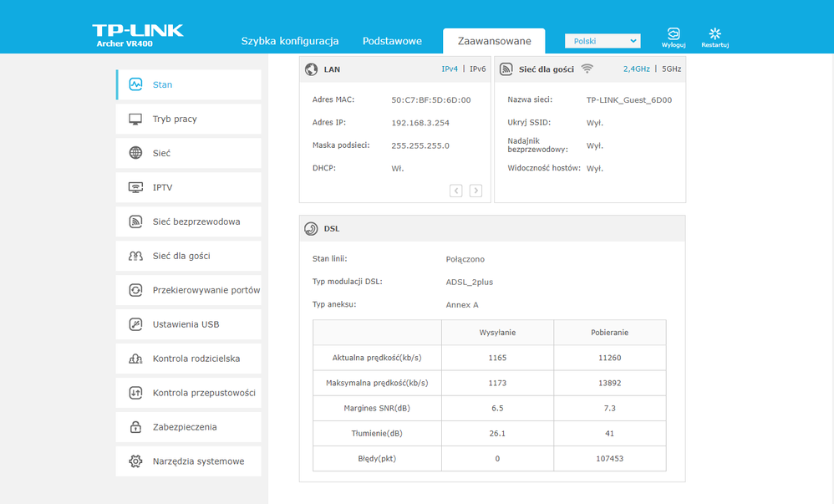Log out using the Wyloguj button

pos(673,38)
